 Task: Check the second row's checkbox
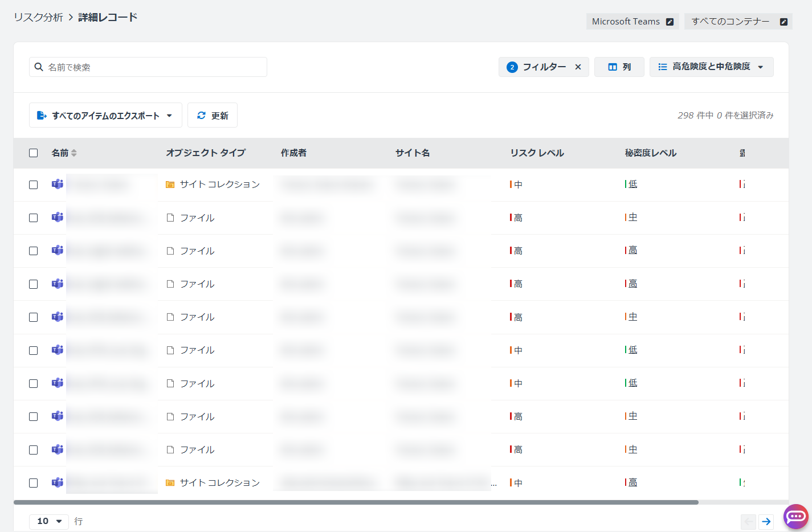34,218
